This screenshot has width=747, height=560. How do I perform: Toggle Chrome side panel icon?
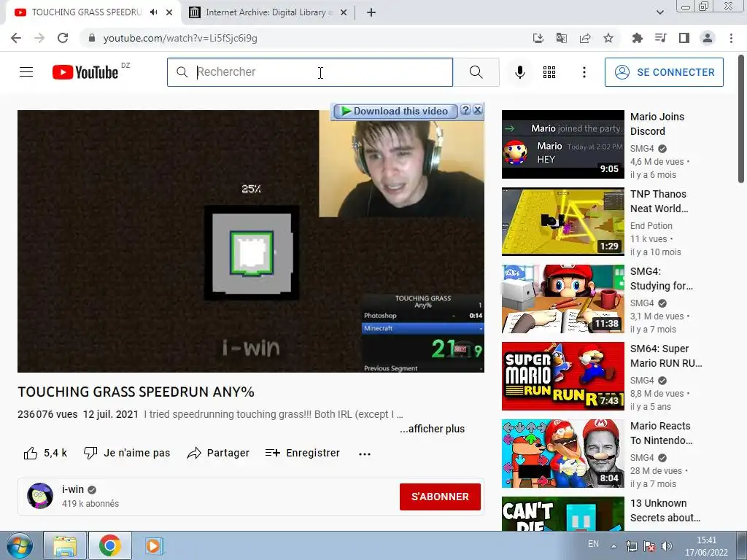click(x=684, y=38)
